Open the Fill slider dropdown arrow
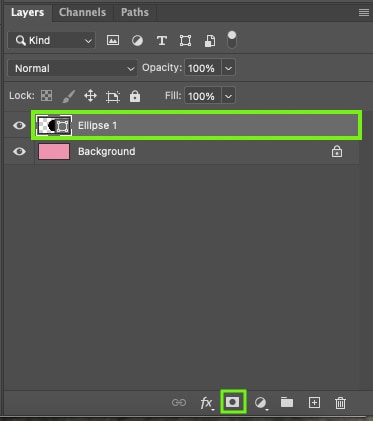373x421 pixels. pyautogui.click(x=228, y=96)
